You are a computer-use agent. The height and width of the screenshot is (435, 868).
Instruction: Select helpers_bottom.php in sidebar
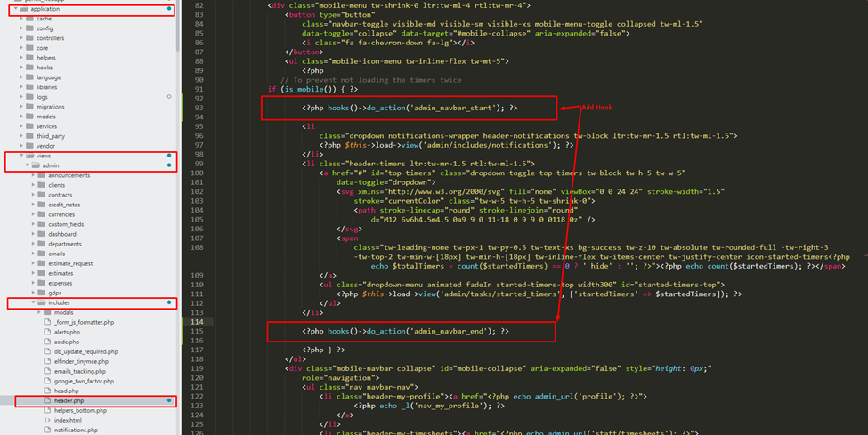[x=80, y=410]
